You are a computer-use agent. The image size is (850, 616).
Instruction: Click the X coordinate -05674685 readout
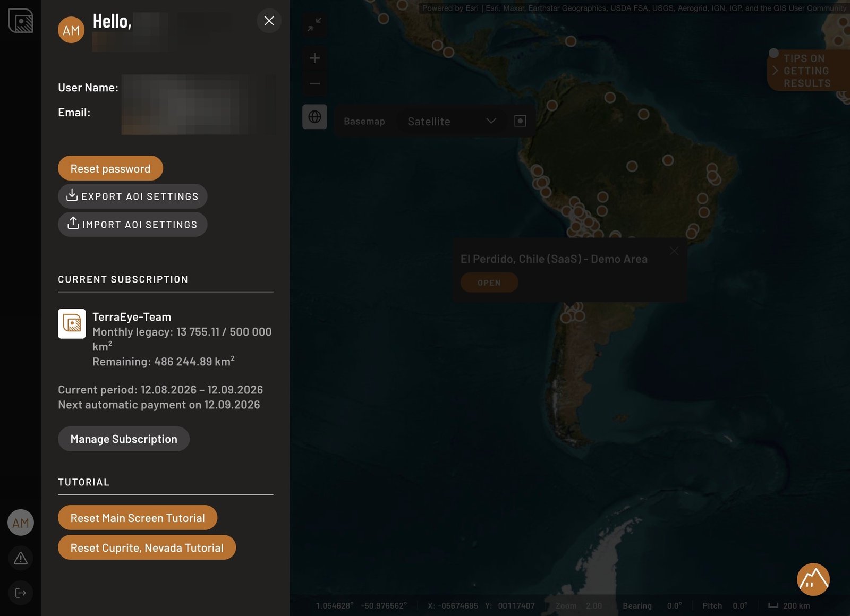(x=453, y=606)
